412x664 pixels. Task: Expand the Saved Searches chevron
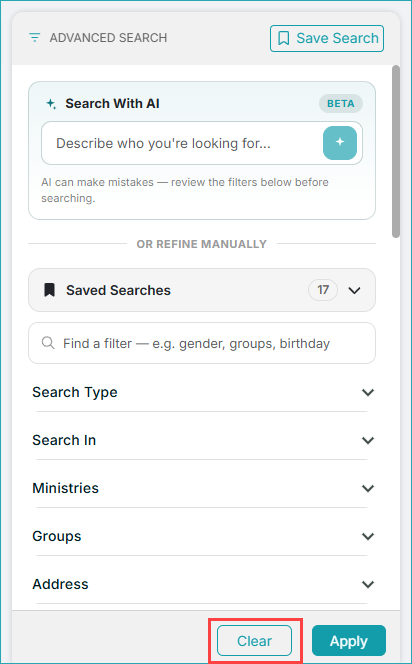[x=354, y=290]
